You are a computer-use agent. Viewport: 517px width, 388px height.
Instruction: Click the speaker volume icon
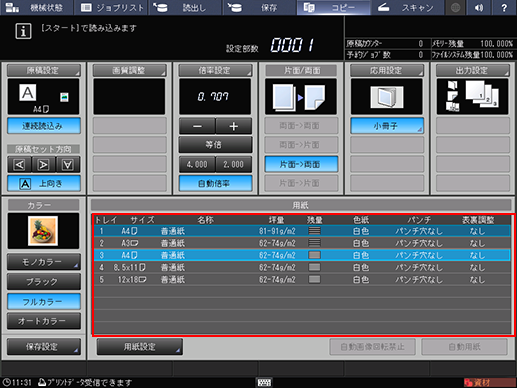coord(479,7)
